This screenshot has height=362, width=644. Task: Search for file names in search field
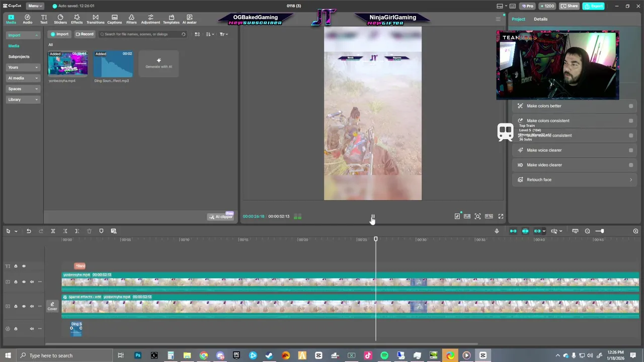pos(143,34)
